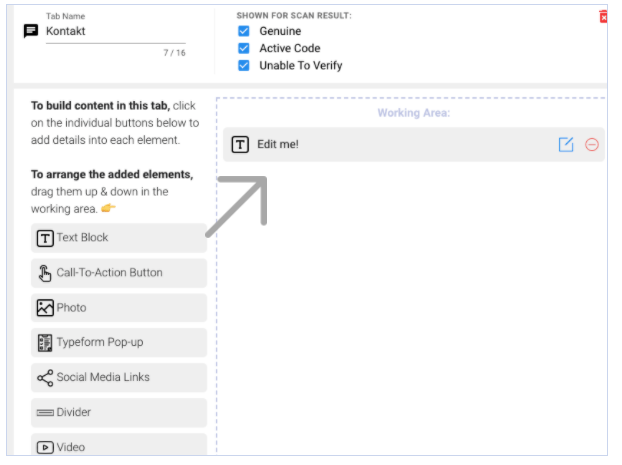The height and width of the screenshot is (465, 622).
Task: Click the Video play icon
Action: (45, 448)
